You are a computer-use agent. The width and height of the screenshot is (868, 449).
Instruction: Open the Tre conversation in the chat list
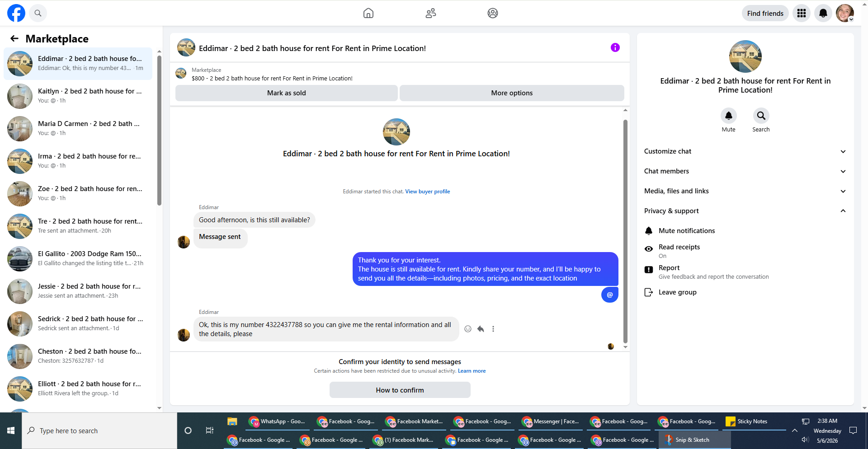[x=78, y=226]
